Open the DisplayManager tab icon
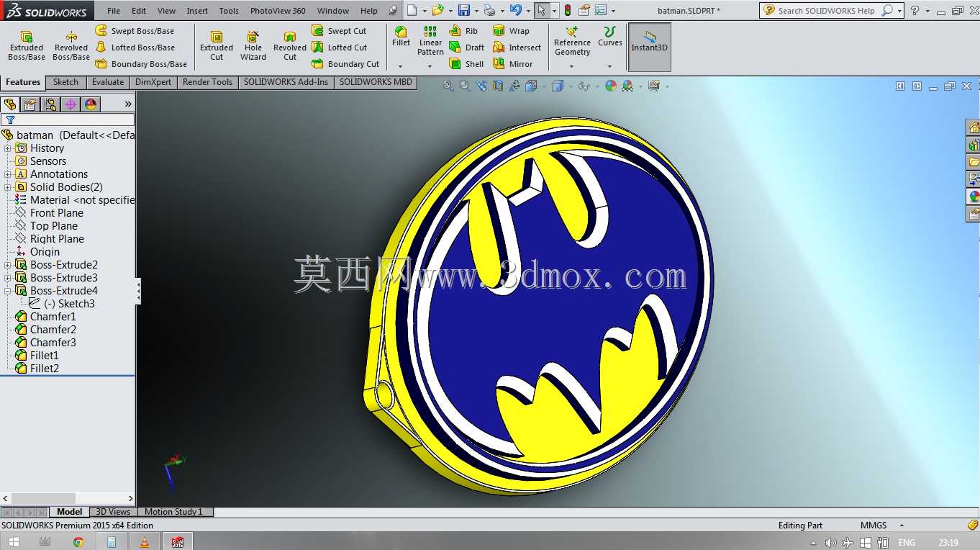 coord(91,104)
